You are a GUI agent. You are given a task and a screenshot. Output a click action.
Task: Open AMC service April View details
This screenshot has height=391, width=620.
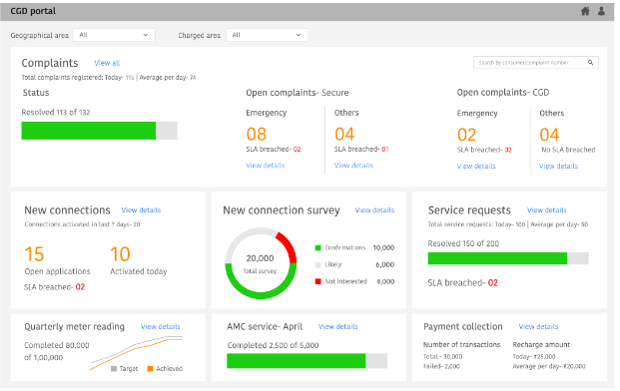click(x=338, y=327)
